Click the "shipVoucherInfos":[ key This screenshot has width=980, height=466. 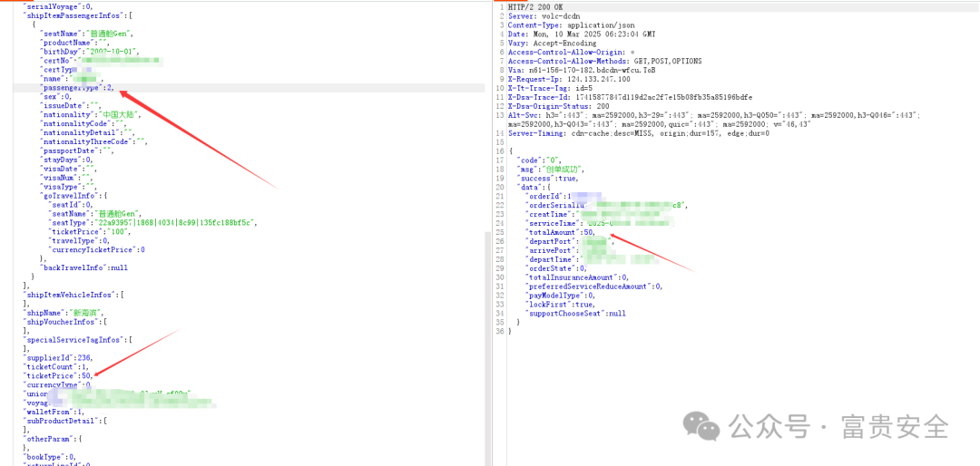tap(64, 323)
